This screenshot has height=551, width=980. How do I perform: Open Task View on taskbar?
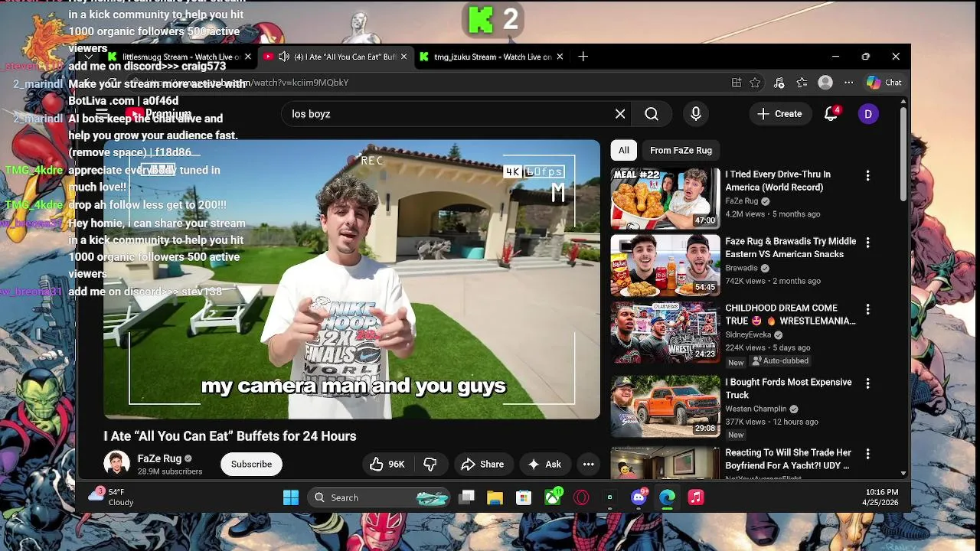pos(466,498)
